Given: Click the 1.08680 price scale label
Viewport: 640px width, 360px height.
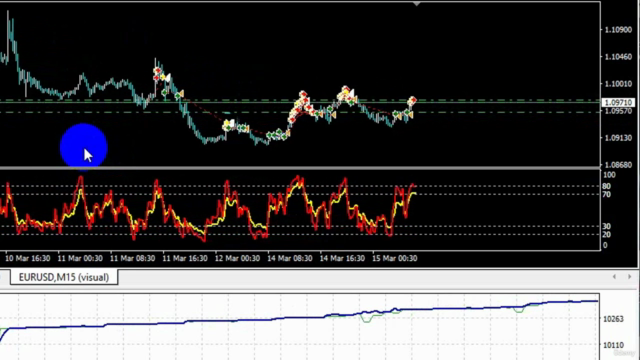Looking at the screenshot, I should click(618, 165).
